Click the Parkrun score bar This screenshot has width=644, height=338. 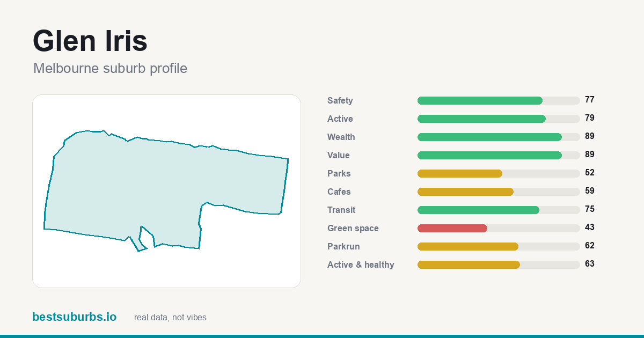499,246
